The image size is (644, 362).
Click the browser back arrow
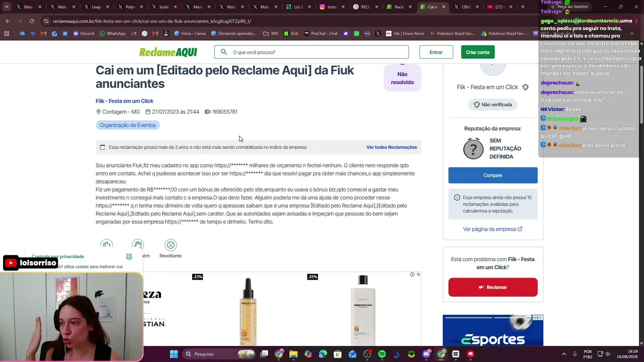click(8, 21)
